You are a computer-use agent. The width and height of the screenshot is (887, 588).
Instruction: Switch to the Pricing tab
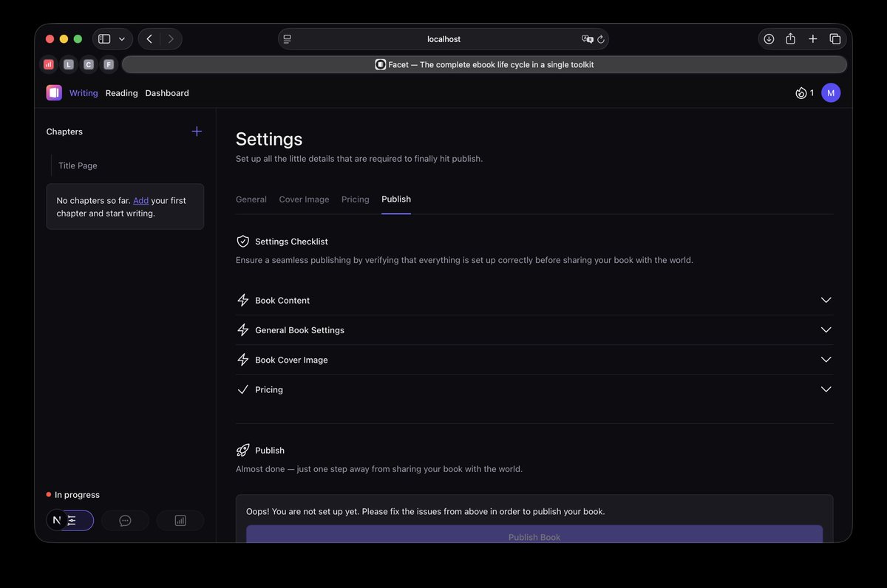[x=356, y=199]
